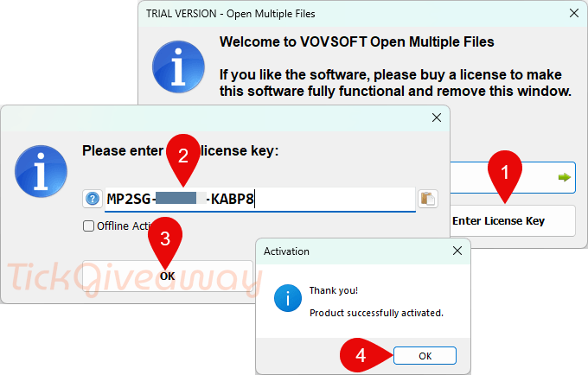Click the 'Thank you!' text
Image resolution: width=588 pixels, height=375 pixels.
click(x=334, y=290)
